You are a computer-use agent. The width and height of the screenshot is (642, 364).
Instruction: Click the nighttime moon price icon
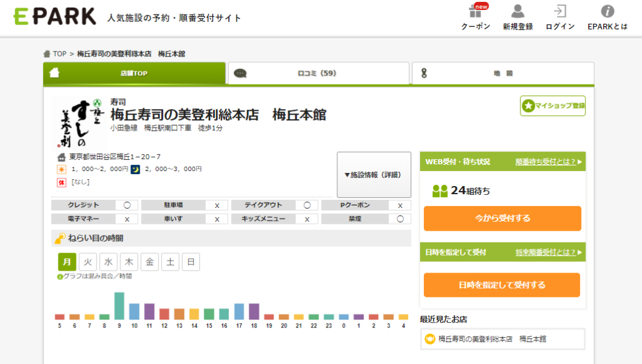[135, 169]
